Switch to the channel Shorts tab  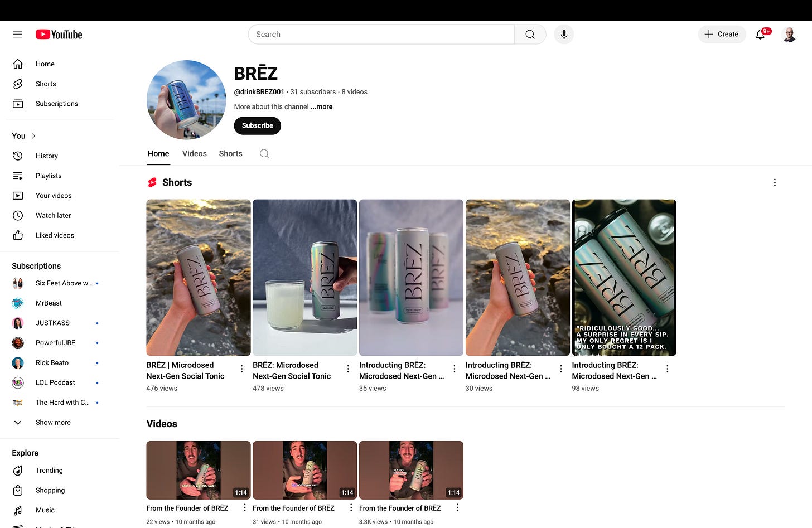point(230,154)
